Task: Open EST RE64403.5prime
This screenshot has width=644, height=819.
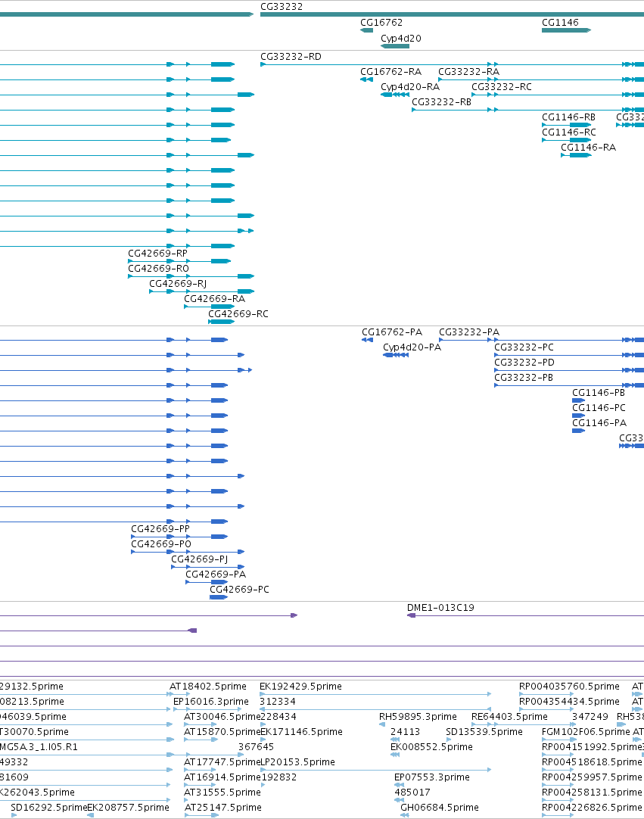Action: [509, 717]
